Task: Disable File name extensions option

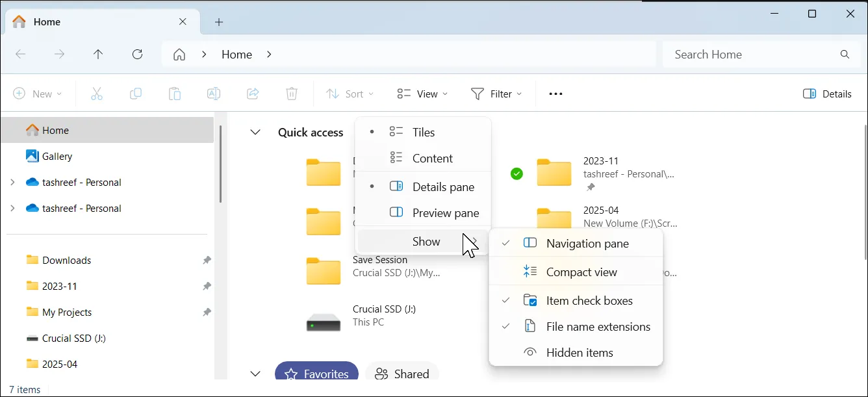Action: point(598,326)
